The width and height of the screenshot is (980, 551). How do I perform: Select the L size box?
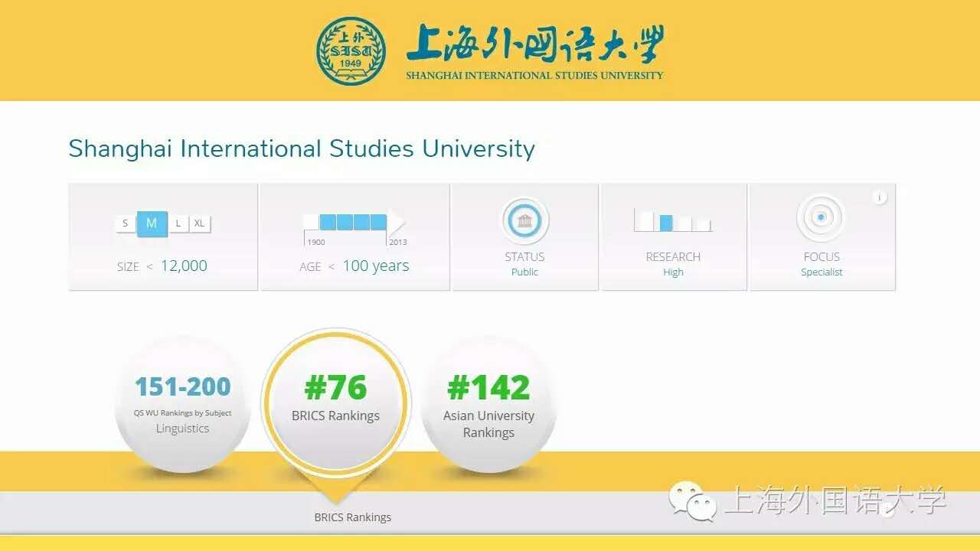(x=178, y=223)
